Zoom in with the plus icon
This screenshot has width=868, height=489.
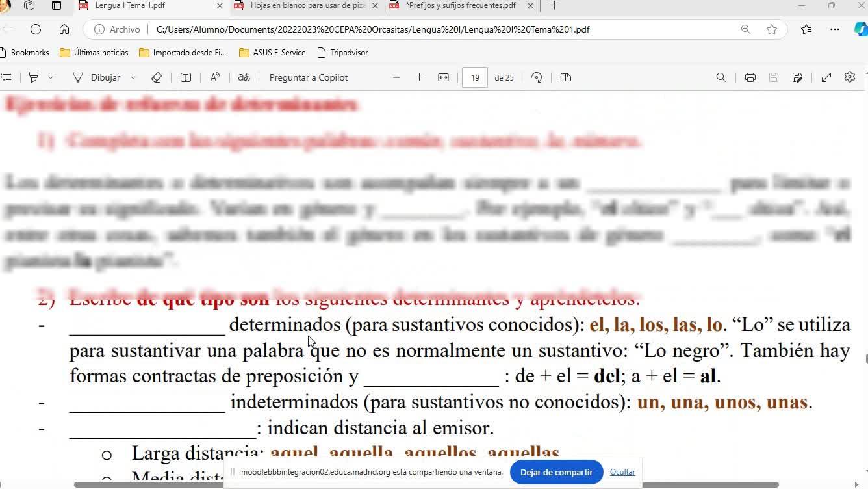pyautogui.click(x=419, y=77)
